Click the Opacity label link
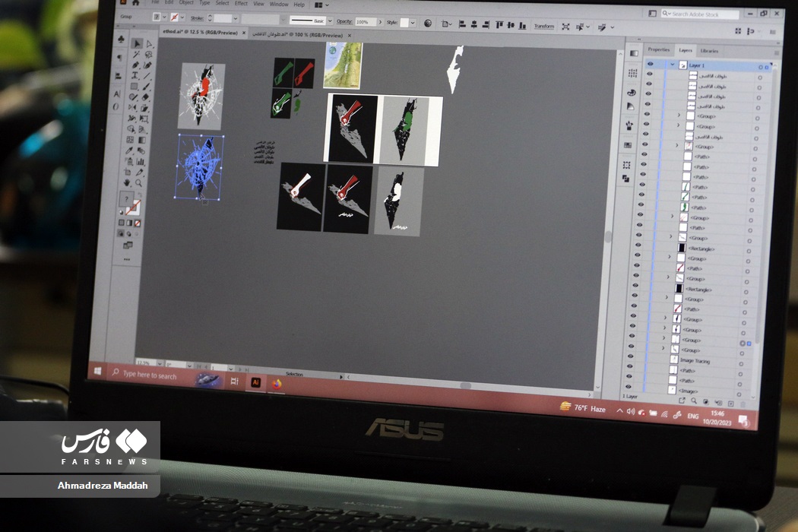This screenshot has width=798, height=532. pos(344,21)
